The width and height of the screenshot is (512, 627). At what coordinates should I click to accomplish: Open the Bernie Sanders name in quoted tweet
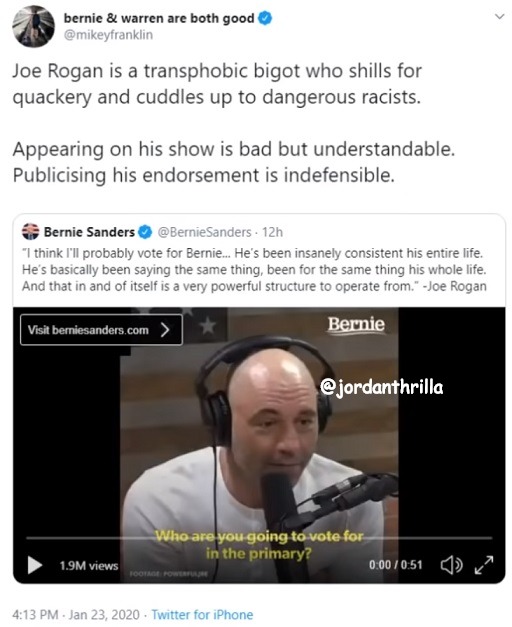point(89,232)
